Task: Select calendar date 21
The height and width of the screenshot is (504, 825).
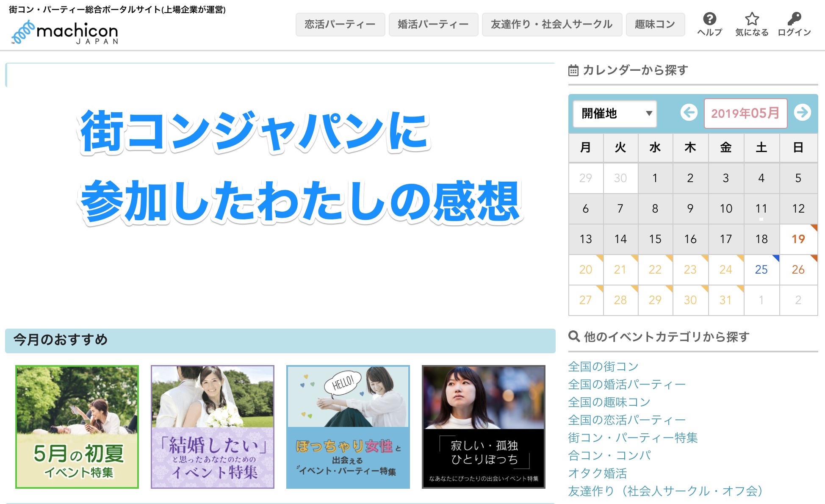Action: click(620, 270)
